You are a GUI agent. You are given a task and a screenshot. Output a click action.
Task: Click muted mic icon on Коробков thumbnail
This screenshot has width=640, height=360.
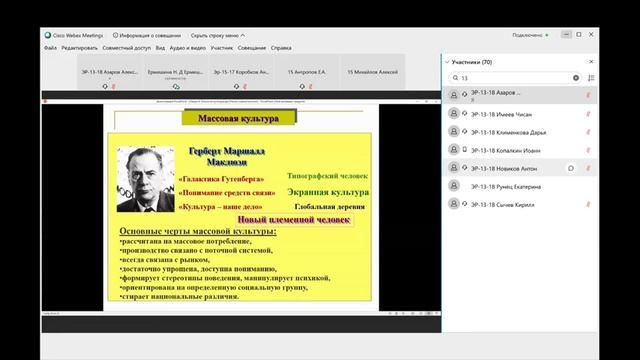click(x=245, y=87)
